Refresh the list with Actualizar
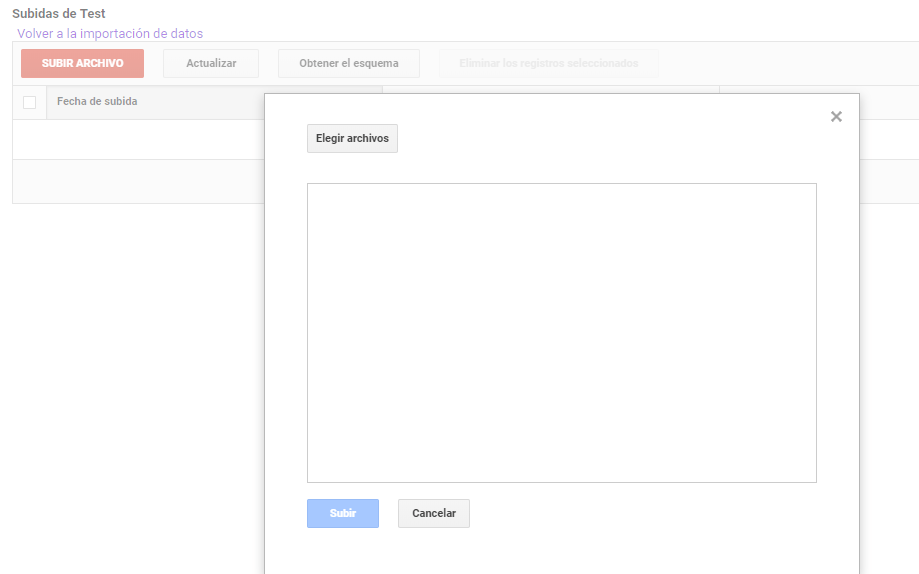Image resolution: width=919 pixels, height=574 pixels. point(211,63)
